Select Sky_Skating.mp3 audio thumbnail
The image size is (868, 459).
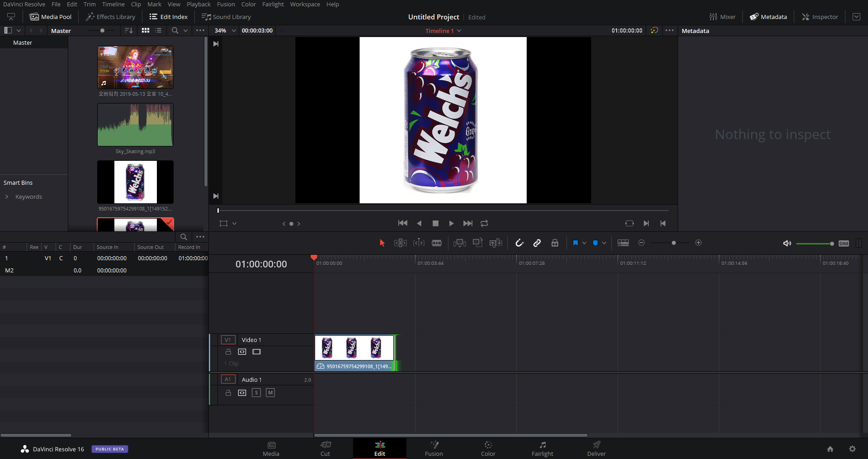pos(135,125)
